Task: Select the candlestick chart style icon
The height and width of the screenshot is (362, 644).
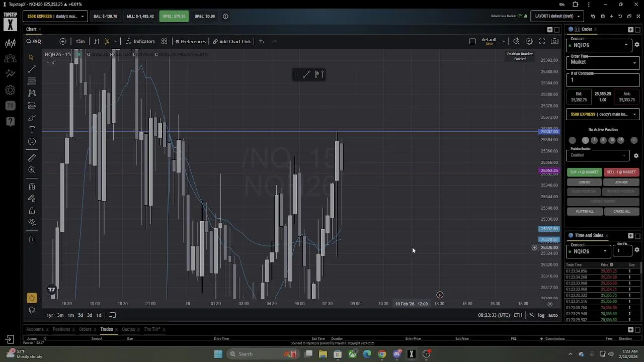Action: pyautogui.click(x=107, y=41)
